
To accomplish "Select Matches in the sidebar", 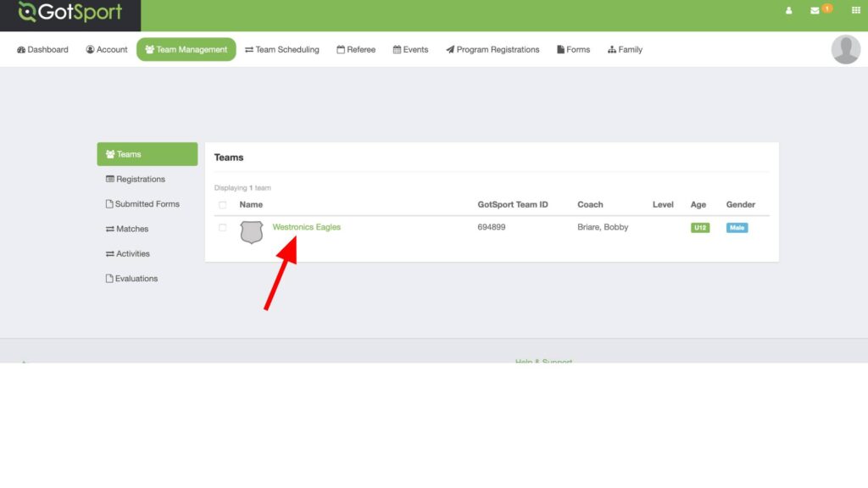I will point(131,229).
